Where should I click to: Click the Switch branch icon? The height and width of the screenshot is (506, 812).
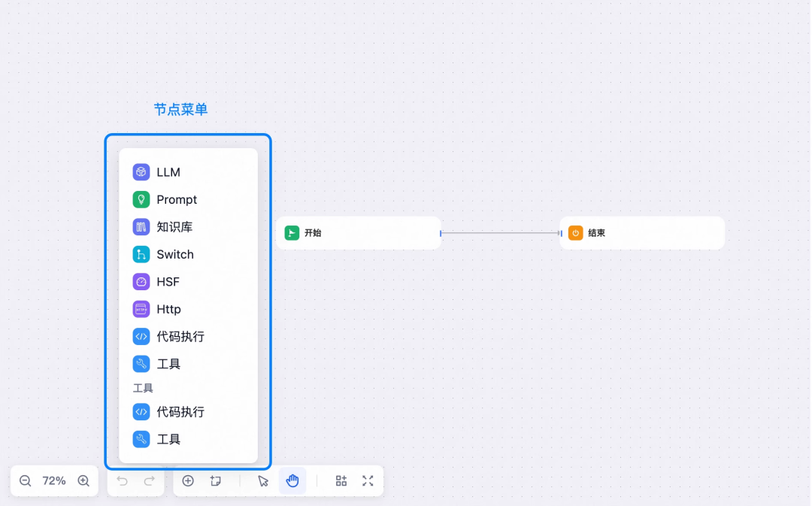point(141,254)
